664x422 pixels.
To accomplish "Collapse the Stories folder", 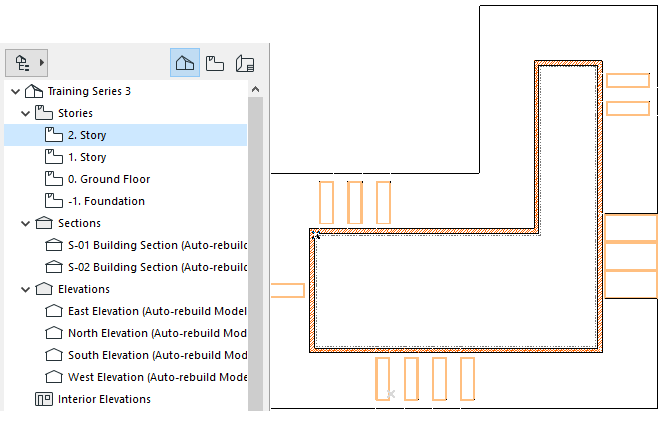I will click(26, 113).
